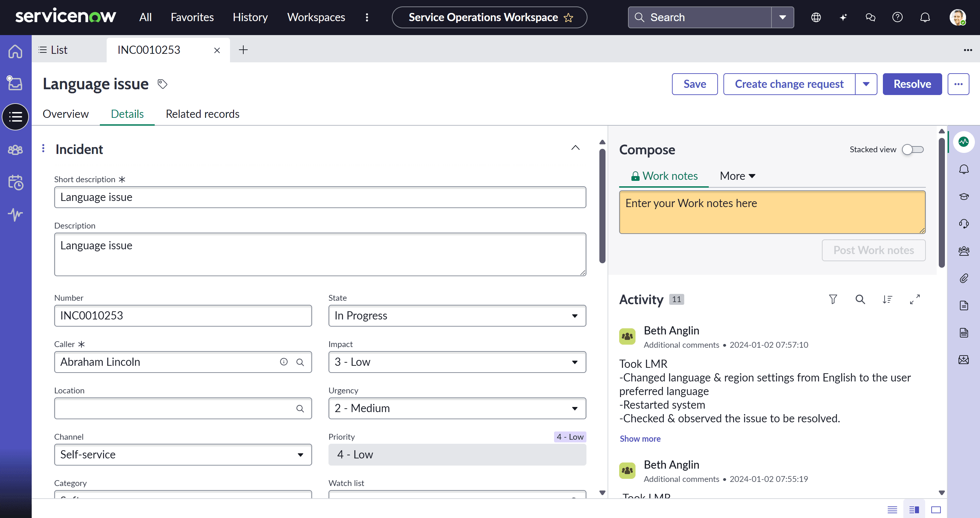Open the Inbox icon in the left sidebar
The image size is (980, 518).
pyautogui.click(x=15, y=83)
